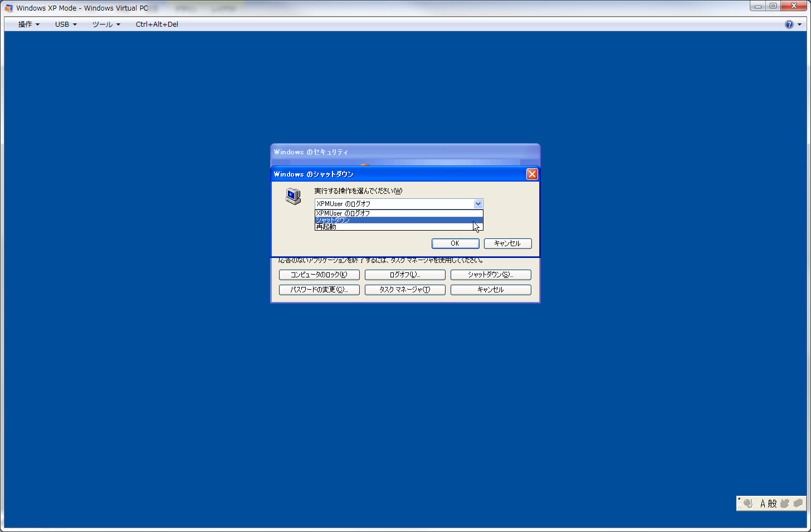Close the Windows のシャットダウン dialog

click(x=532, y=174)
